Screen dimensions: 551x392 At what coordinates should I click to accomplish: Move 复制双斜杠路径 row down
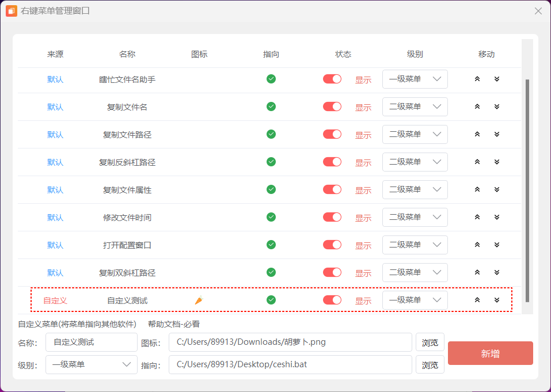tap(497, 272)
